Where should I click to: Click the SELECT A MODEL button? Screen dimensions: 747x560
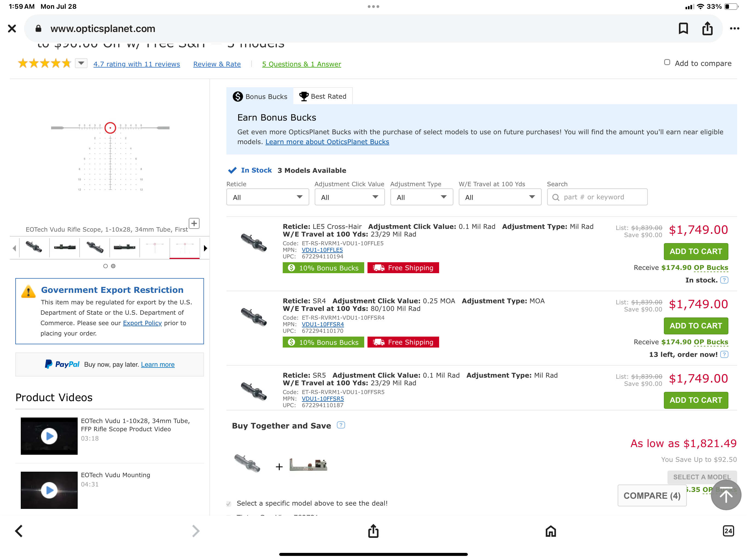pos(702,477)
